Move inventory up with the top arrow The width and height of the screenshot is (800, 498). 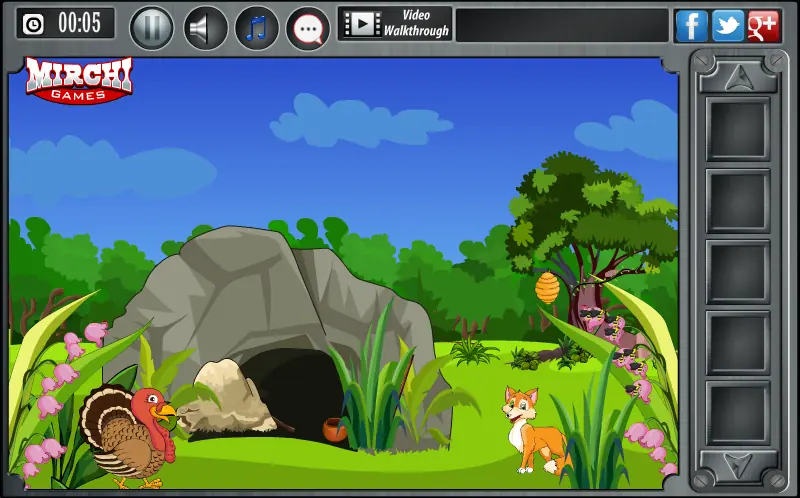[x=738, y=77]
